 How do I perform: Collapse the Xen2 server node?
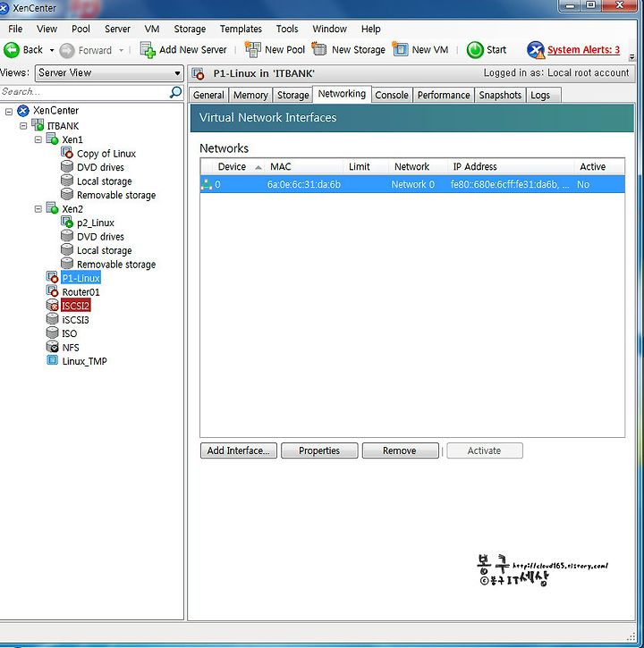click(x=38, y=208)
